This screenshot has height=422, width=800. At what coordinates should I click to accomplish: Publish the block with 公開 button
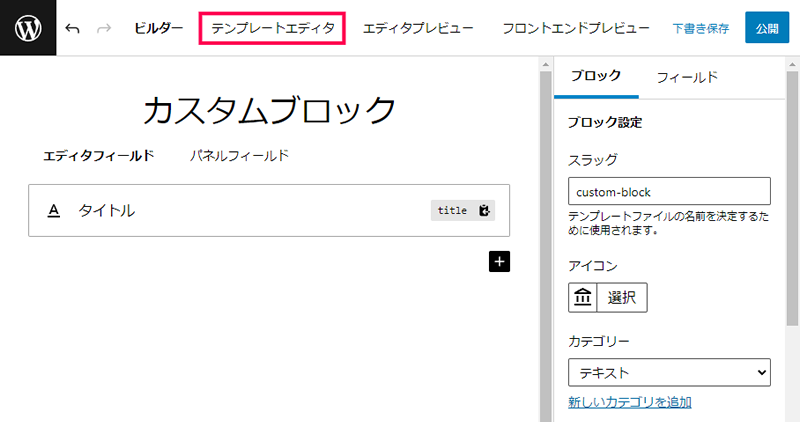point(767,28)
